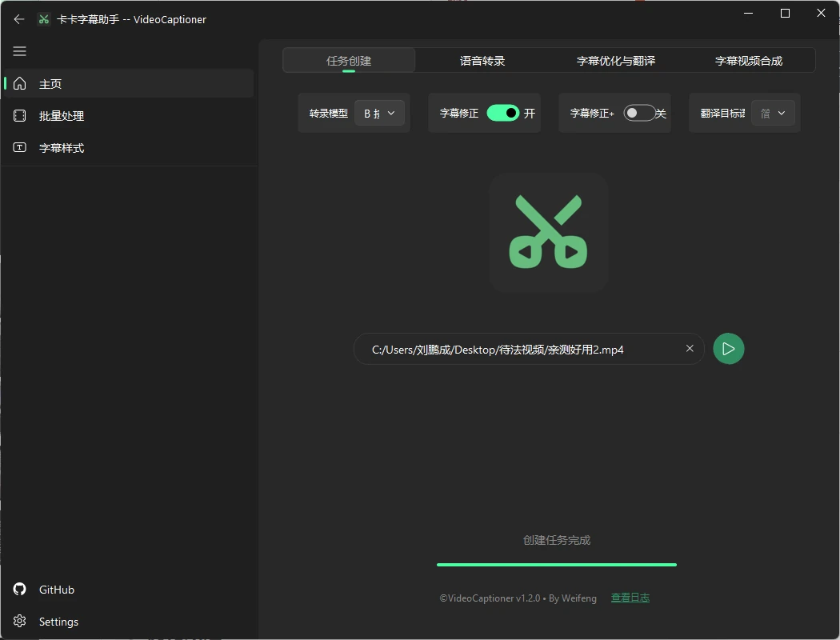The image size is (840, 640).
Task: Switch to the 语音转录 tab
Action: point(482,61)
